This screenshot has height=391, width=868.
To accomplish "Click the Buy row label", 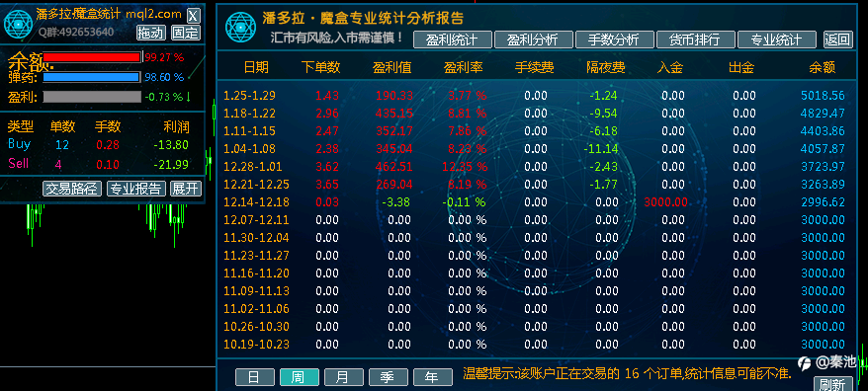I will tap(20, 144).
